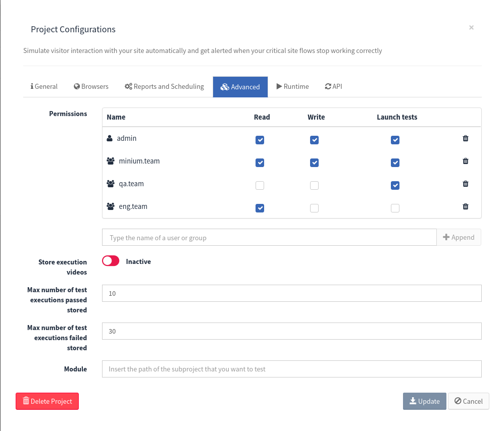This screenshot has height=431, width=504.
Task: Uncheck Read permission for minium.team
Action: (260, 163)
